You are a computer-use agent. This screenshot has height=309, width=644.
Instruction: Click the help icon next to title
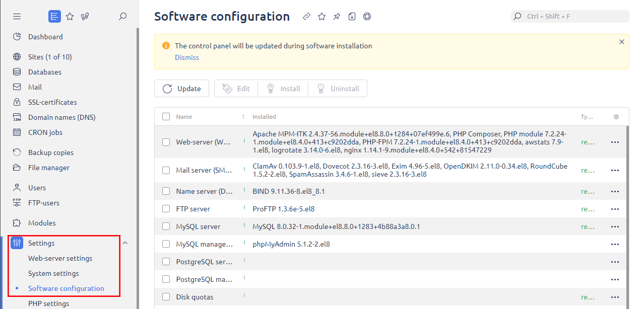point(367,17)
